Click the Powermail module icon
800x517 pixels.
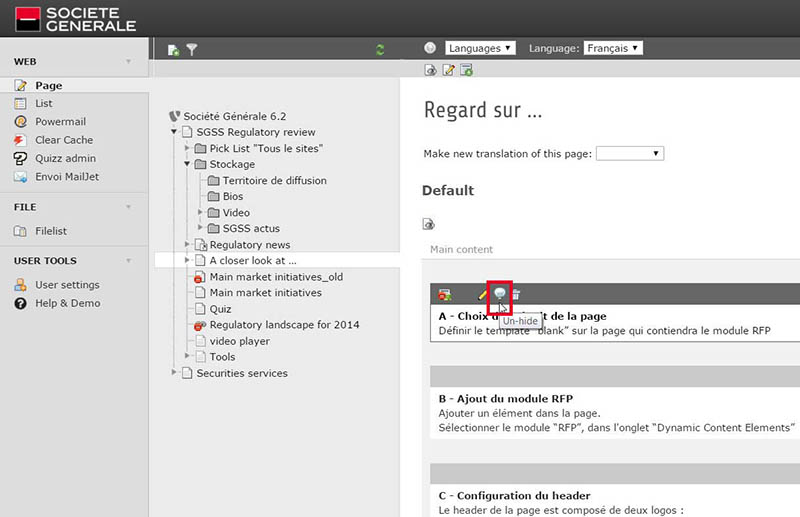click(x=20, y=121)
